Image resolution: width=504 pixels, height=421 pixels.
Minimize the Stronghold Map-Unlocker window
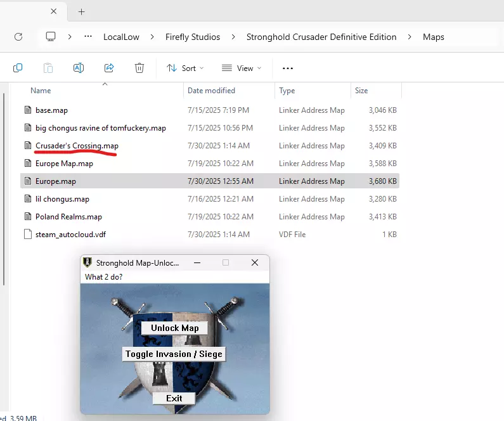[197, 262]
